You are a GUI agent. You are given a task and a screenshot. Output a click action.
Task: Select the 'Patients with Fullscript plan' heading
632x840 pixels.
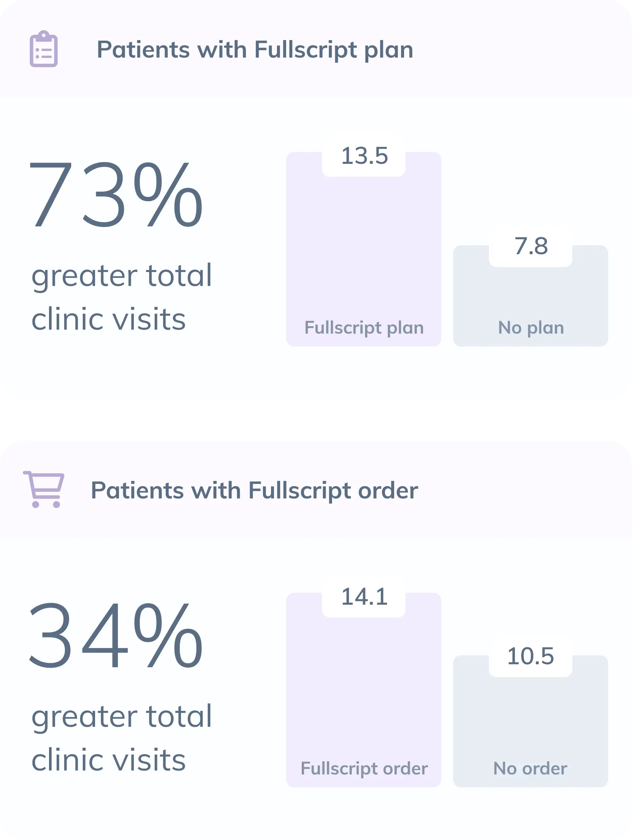pyautogui.click(x=255, y=50)
